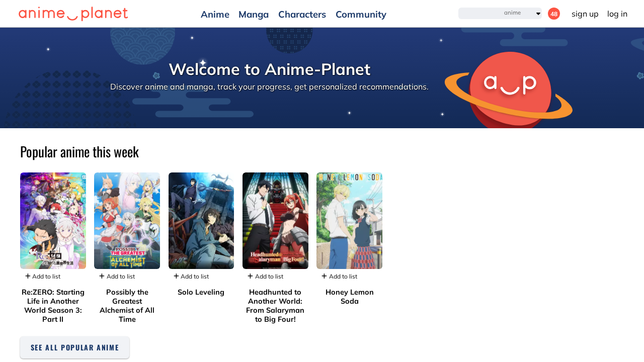Open Solo Leveling title link
This screenshot has height=362, width=644.
point(201,292)
